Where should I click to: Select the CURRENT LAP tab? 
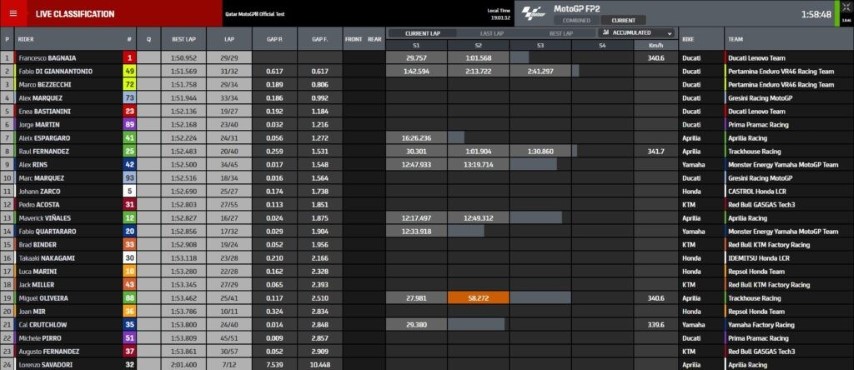pos(422,33)
